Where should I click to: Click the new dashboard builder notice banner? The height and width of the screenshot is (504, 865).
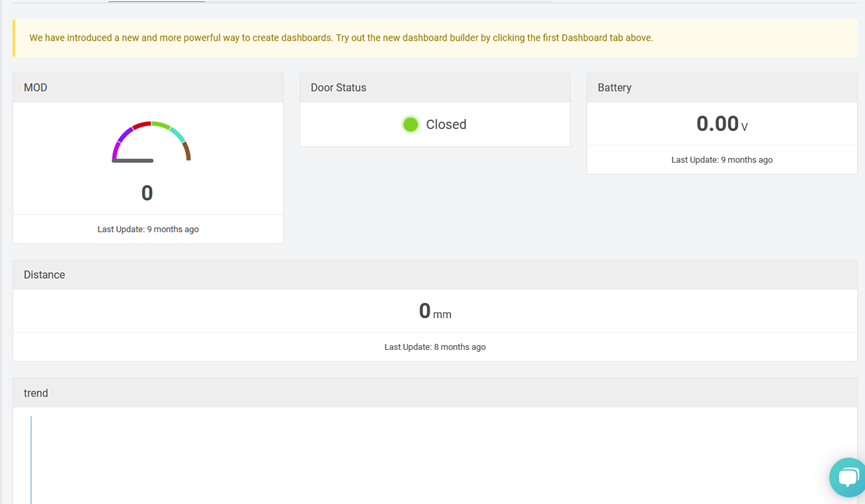[x=435, y=38]
